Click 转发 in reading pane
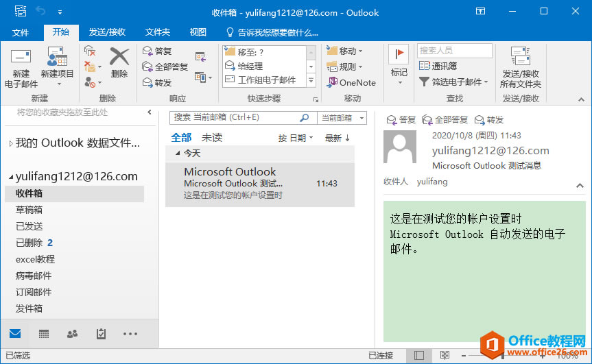592x364 pixels. [489, 120]
